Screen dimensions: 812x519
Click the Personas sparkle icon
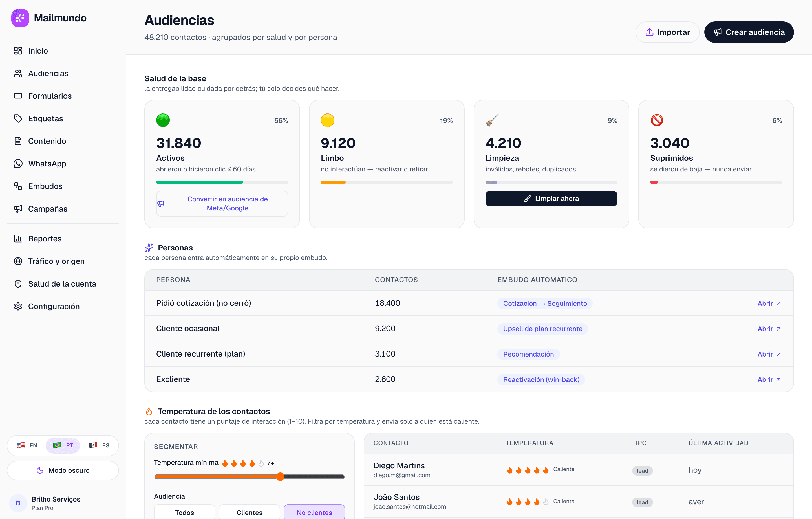tap(149, 248)
